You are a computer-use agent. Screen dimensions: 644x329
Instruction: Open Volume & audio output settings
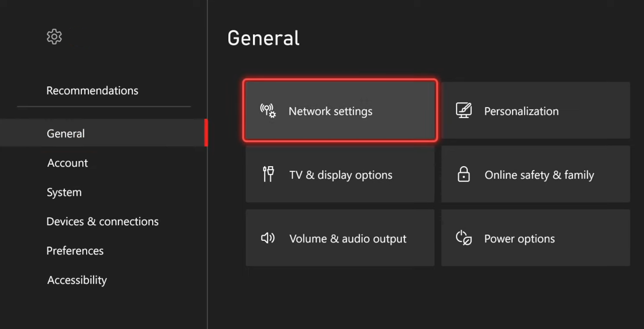tap(340, 238)
